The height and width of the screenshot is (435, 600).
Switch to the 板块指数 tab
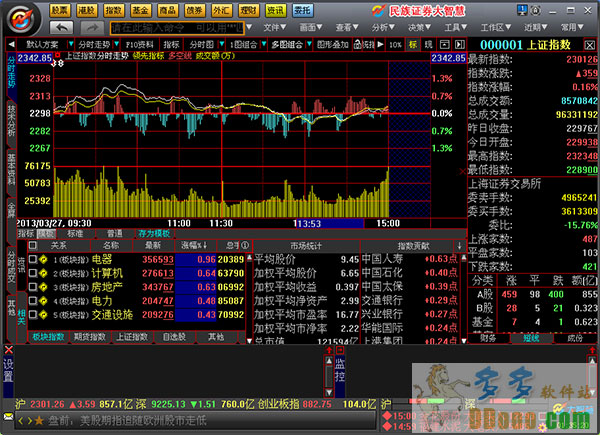[x=48, y=337]
